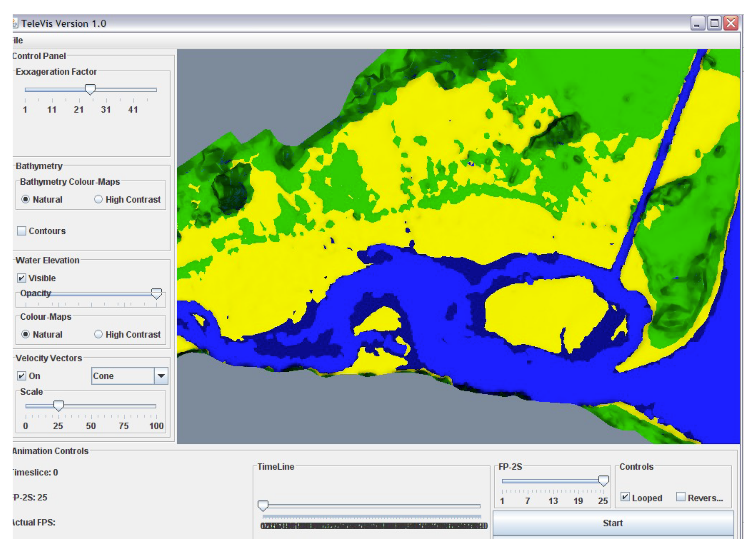Select High Contrast bathymetry colour-map
The height and width of the screenshot is (554, 756).
click(x=98, y=200)
